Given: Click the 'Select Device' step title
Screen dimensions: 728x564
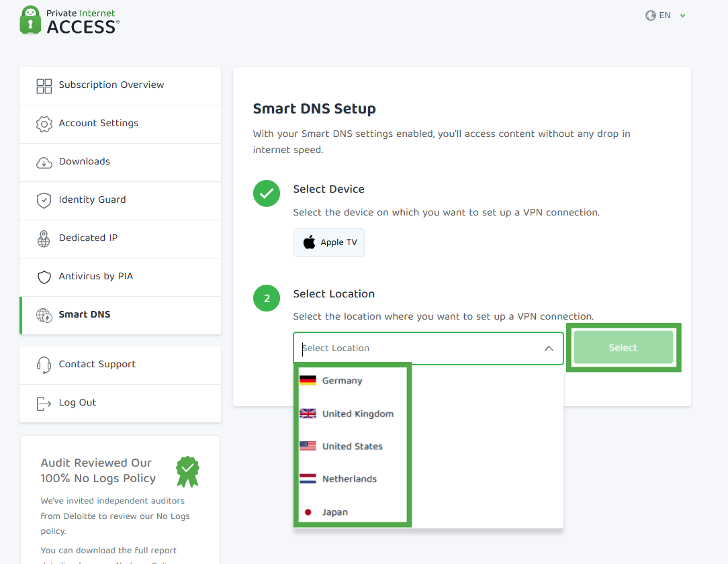Looking at the screenshot, I should (328, 189).
